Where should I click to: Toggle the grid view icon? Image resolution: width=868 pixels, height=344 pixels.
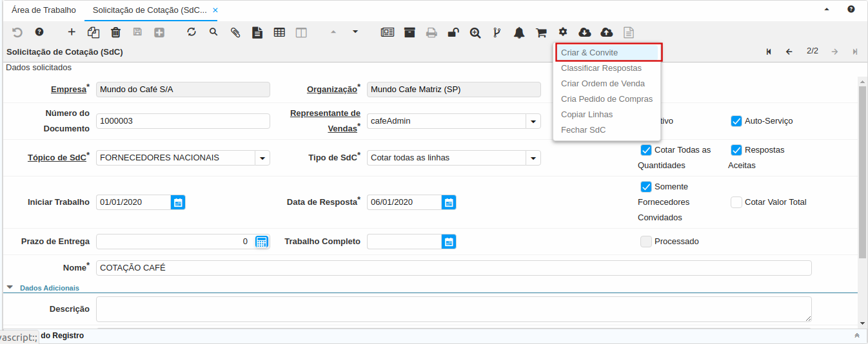(x=279, y=32)
